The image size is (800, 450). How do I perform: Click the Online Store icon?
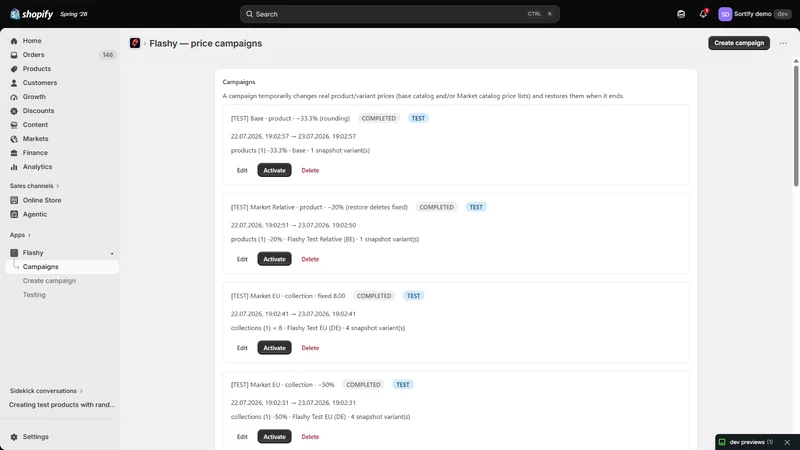tap(14, 200)
